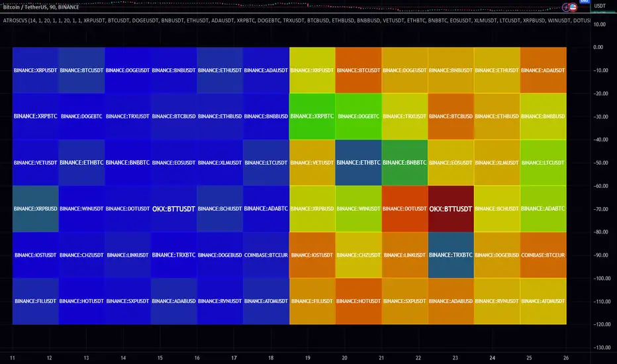
Task: Select the Bitcoin / TetherUS symbol title
Action: (41, 7)
